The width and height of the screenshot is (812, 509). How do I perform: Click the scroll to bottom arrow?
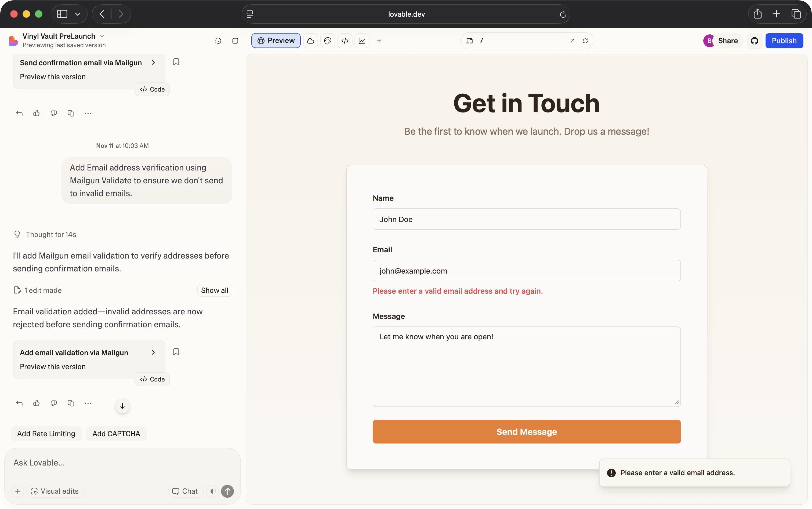tap(122, 406)
